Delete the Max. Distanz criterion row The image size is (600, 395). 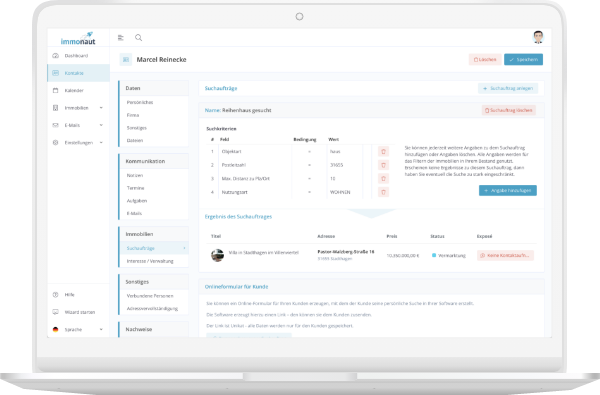pos(383,178)
